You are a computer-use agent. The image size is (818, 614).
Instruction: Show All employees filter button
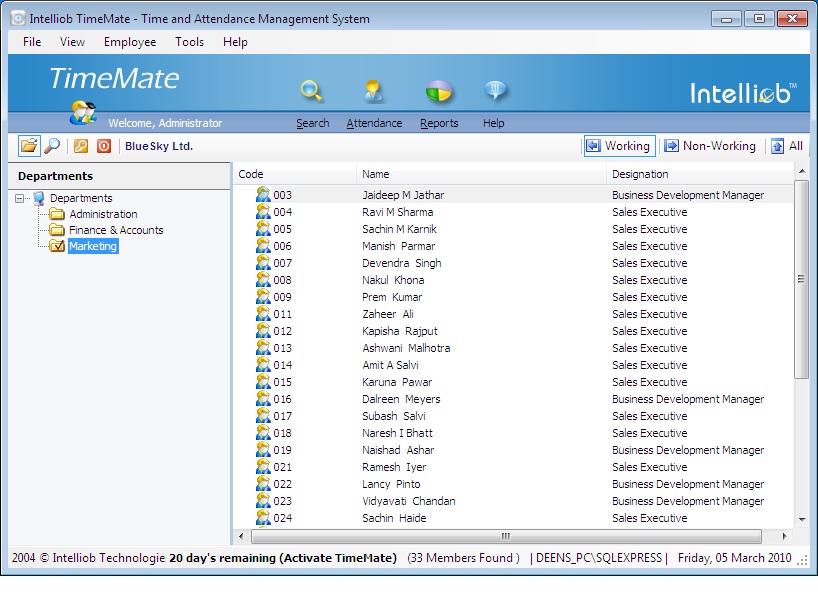point(788,146)
